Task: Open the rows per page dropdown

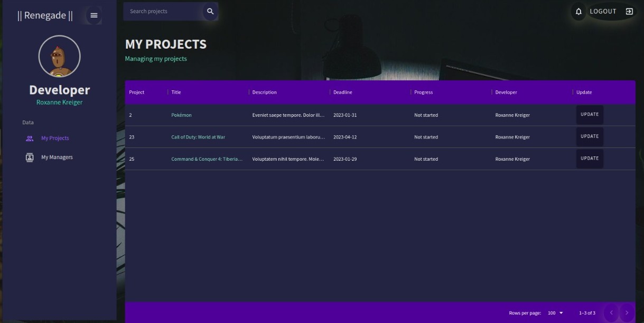Action: (554, 312)
